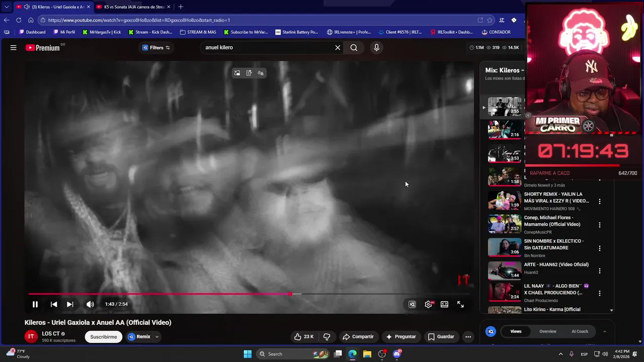Image resolution: width=644 pixels, height=362 pixels.
Task: Open the Filters button in the header
Action: coord(156,48)
